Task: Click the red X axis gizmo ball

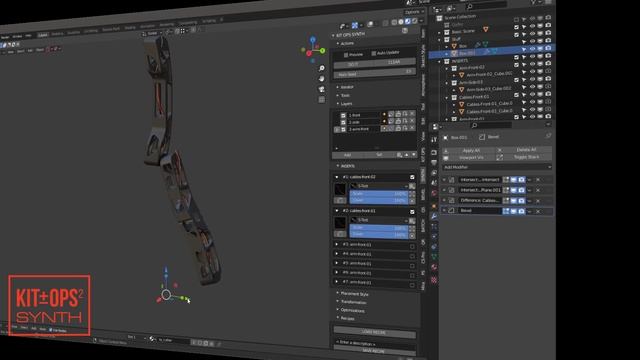Action: pos(309,53)
